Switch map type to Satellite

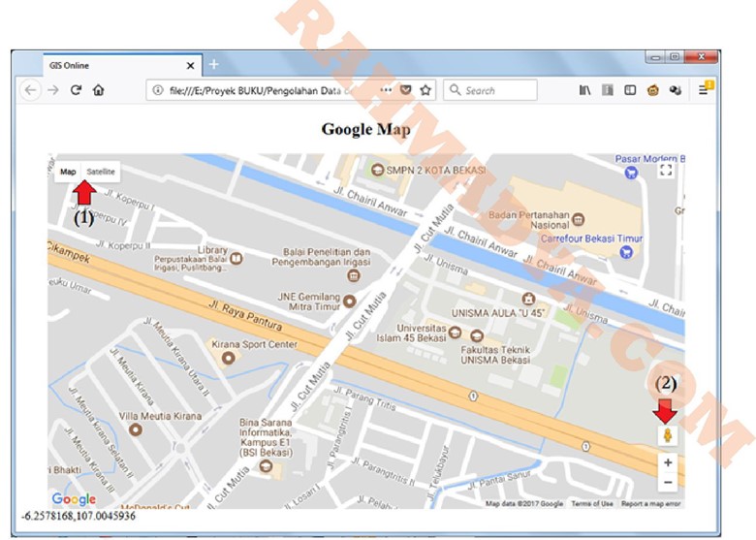(x=101, y=172)
